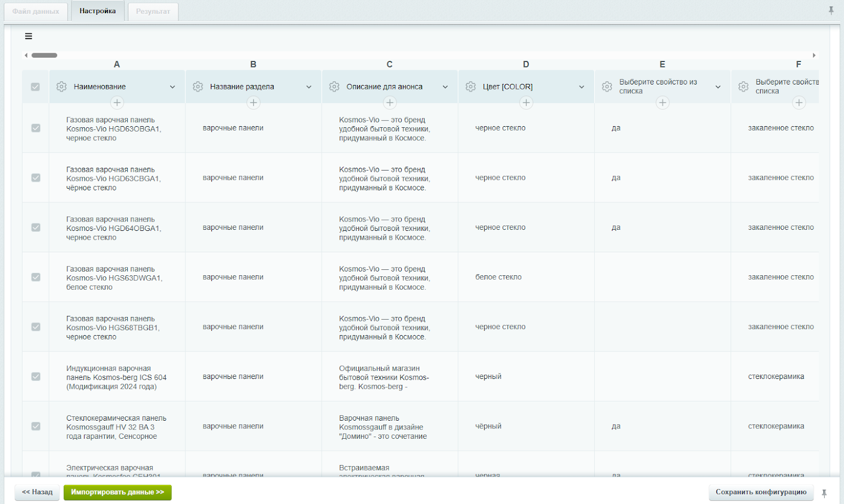
Task: Switch to the Результат tab
Action: click(x=153, y=11)
